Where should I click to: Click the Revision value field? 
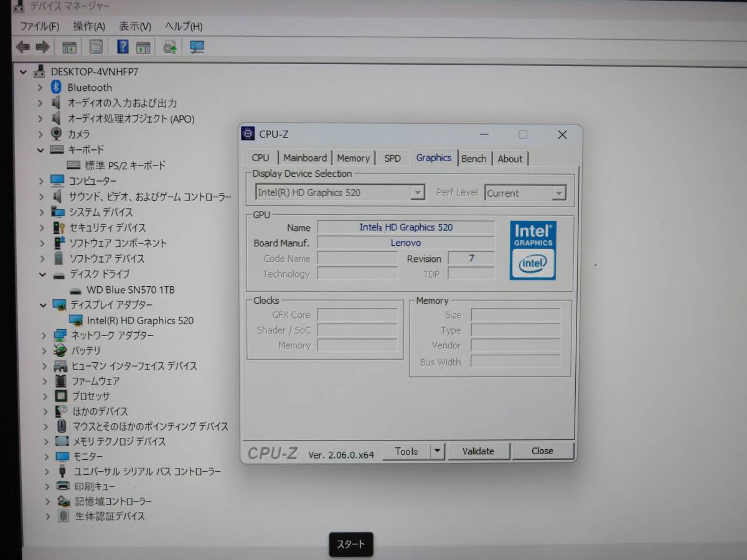[471, 258]
